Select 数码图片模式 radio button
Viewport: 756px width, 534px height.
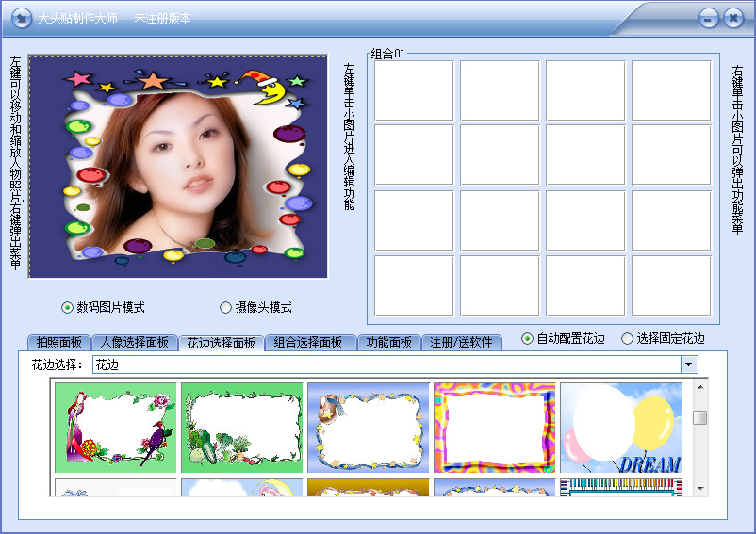[x=103, y=307]
